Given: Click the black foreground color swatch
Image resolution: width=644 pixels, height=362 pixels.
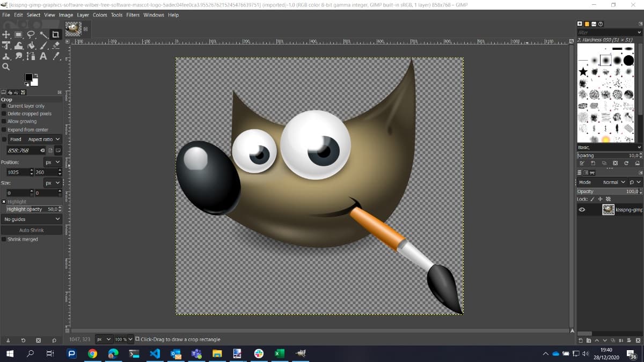Looking at the screenshot, I should tap(28, 78).
